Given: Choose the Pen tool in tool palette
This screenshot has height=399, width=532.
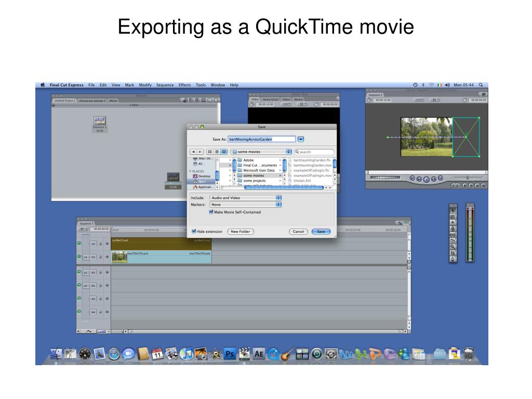Looking at the screenshot, I should (453, 259).
